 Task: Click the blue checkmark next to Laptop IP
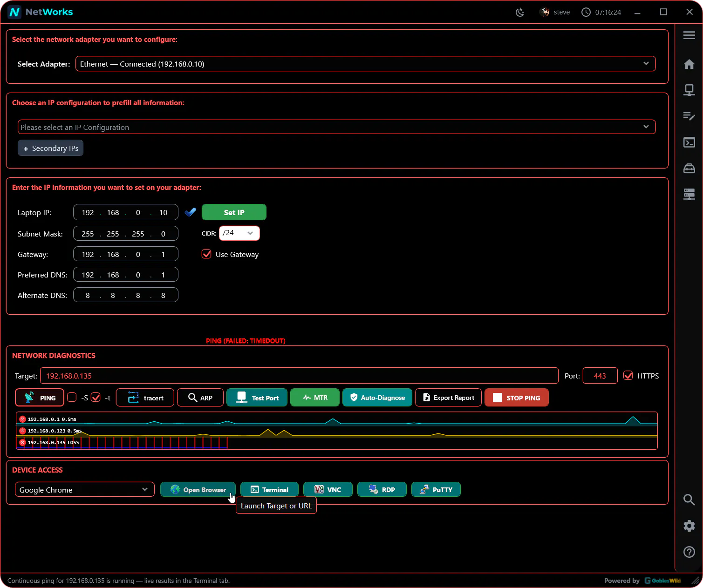190,212
